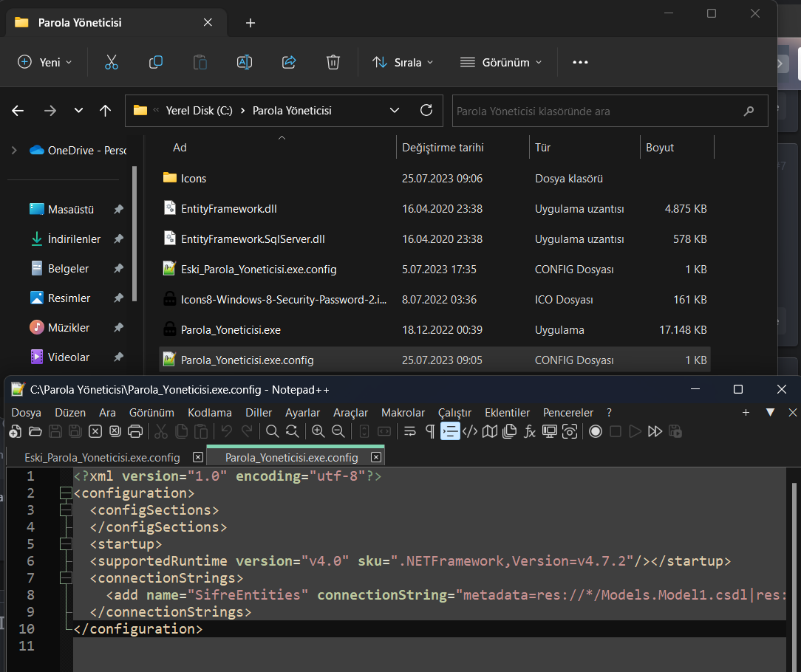Click the Zoom In icon in Notepad++
The width and height of the screenshot is (801, 672).
click(x=318, y=431)
